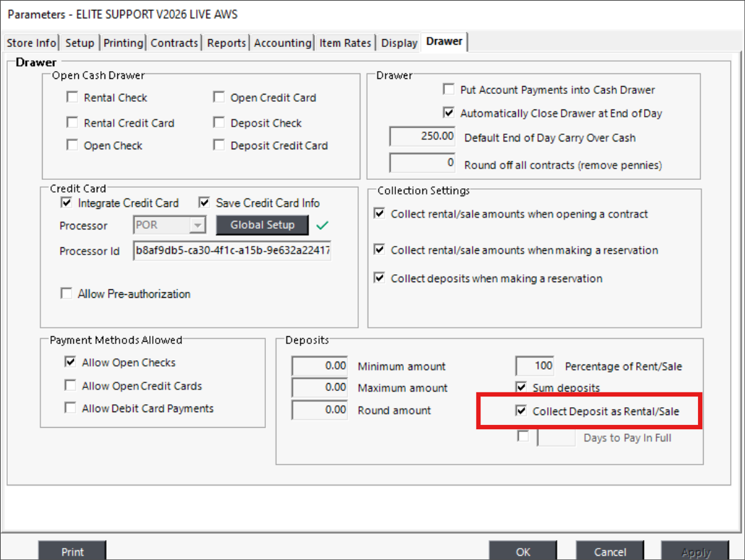Toggle Automatically Close Drawer at End of Day

tap(449, 113)
